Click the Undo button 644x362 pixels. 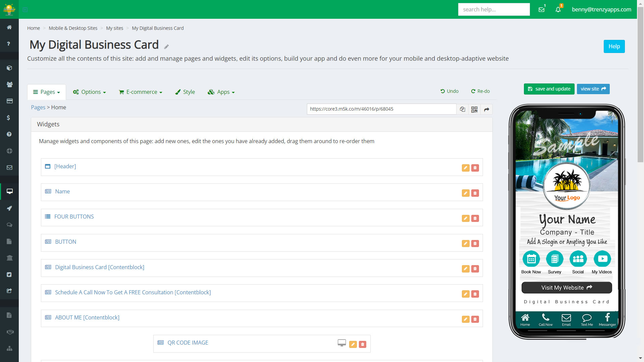point(449,91)
